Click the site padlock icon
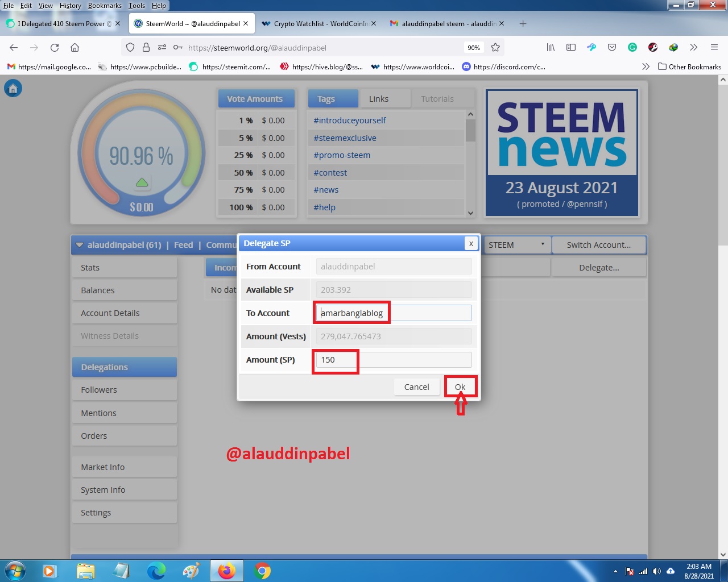This screenshot has height=582, width=728. [x=146, y=48]
